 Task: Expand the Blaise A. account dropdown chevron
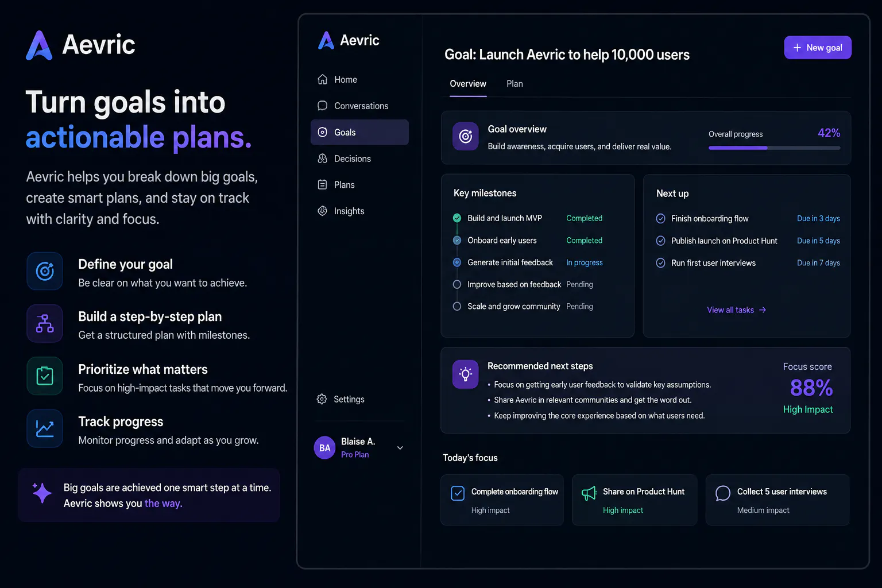pyautogui.click(x=400, y=448)
